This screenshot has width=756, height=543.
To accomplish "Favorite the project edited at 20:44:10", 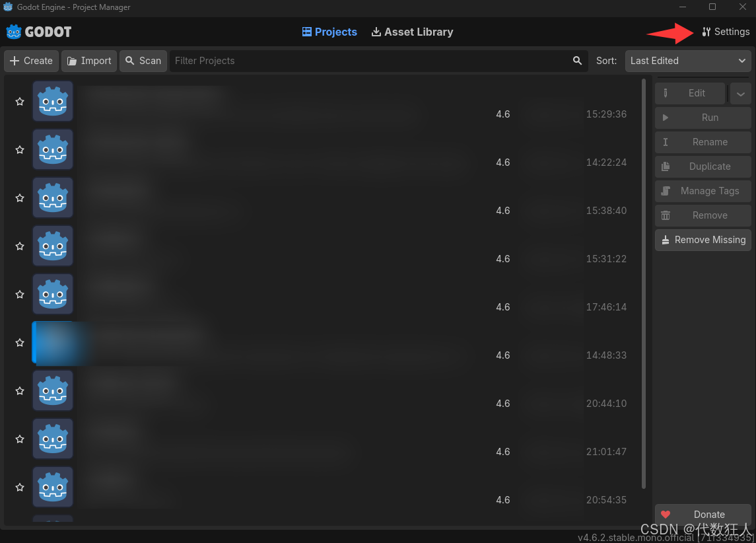I will coord(20,390).
